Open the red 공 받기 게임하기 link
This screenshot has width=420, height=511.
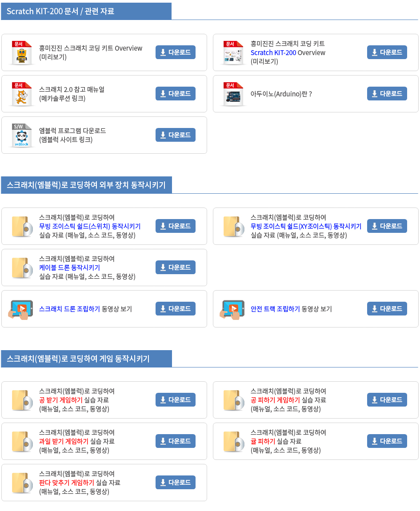tap(60, 400)
